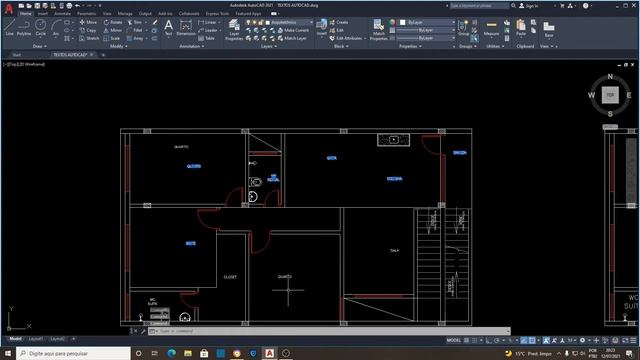640x360 pixels.
Task: Click the Scale tool
Action: [x=112, y=38]
